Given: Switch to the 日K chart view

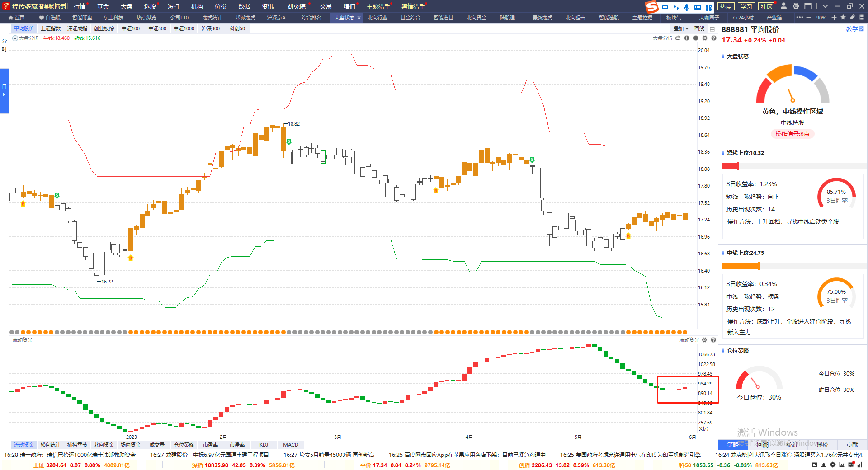Looking at the screenshot, I should click(4, 90).
